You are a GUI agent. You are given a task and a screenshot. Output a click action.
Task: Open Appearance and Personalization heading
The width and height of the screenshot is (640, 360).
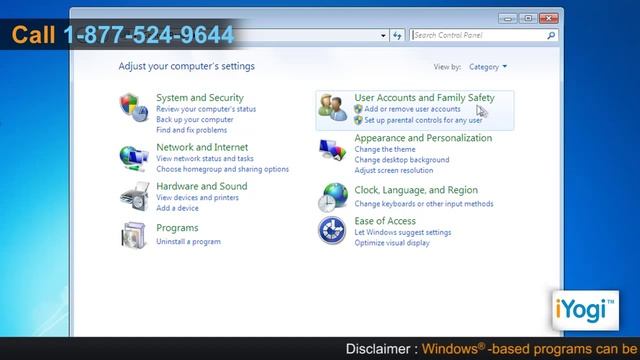pyautogui.click(x=423, y=138)
